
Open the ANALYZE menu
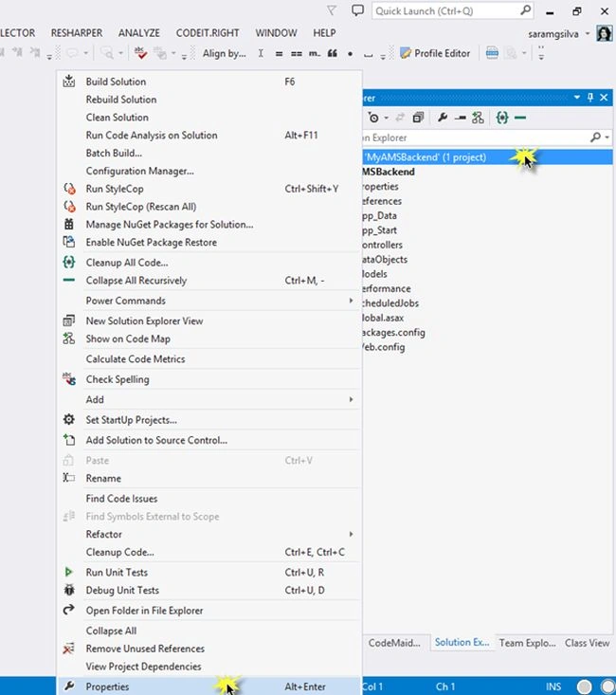point(139,33)
